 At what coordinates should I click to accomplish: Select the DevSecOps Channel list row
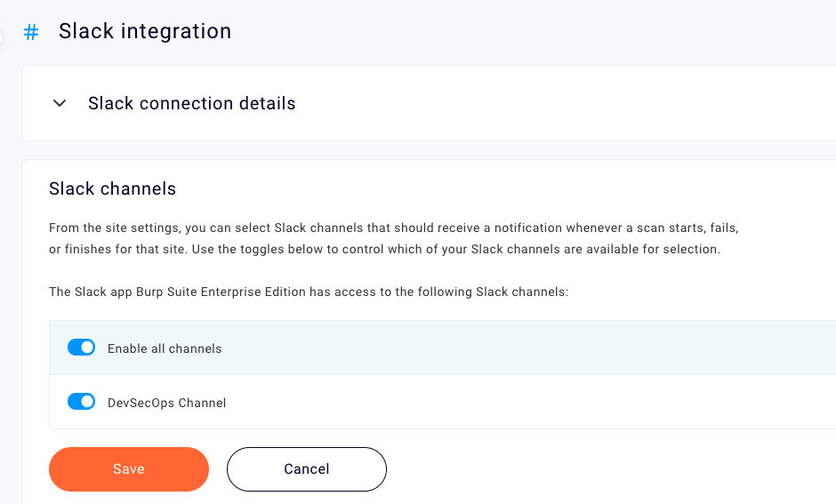[534, 402]
